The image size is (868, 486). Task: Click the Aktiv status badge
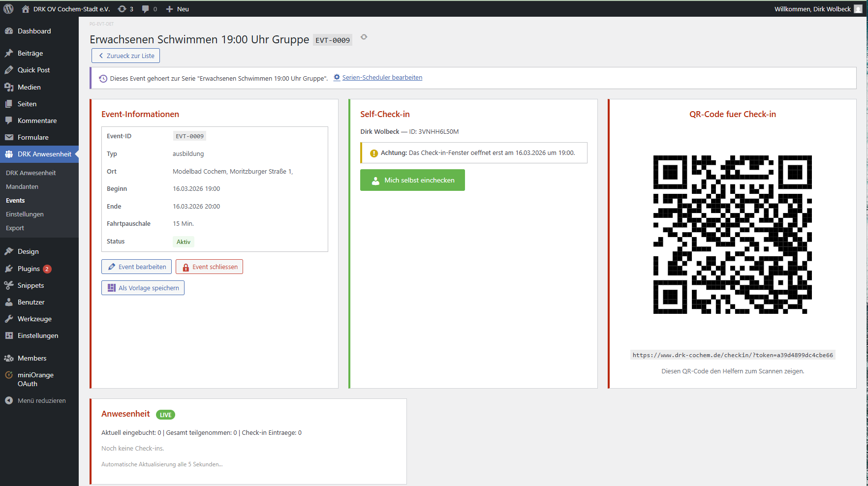pos(184,242)
